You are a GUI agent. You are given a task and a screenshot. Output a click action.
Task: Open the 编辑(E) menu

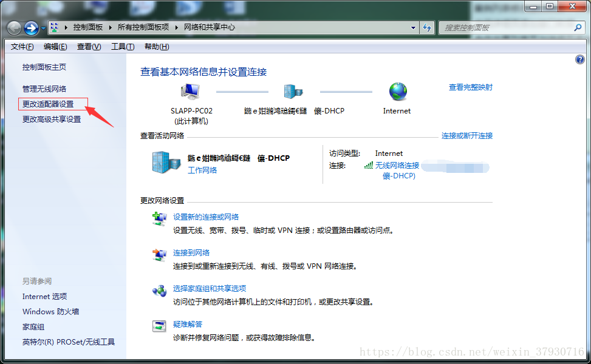(55, 47)
